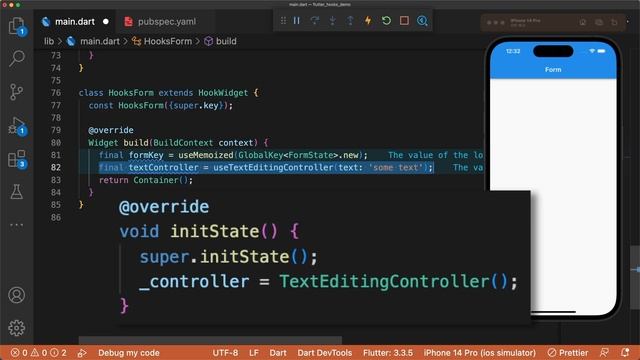Click the feedback icon in status bar
Viewport: 640px width, 360px height.
[x=604, y=353]
